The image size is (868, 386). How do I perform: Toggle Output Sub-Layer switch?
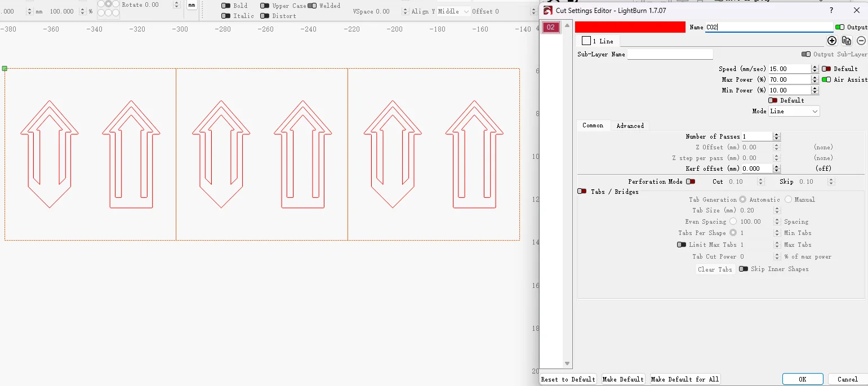pos(806,54)
